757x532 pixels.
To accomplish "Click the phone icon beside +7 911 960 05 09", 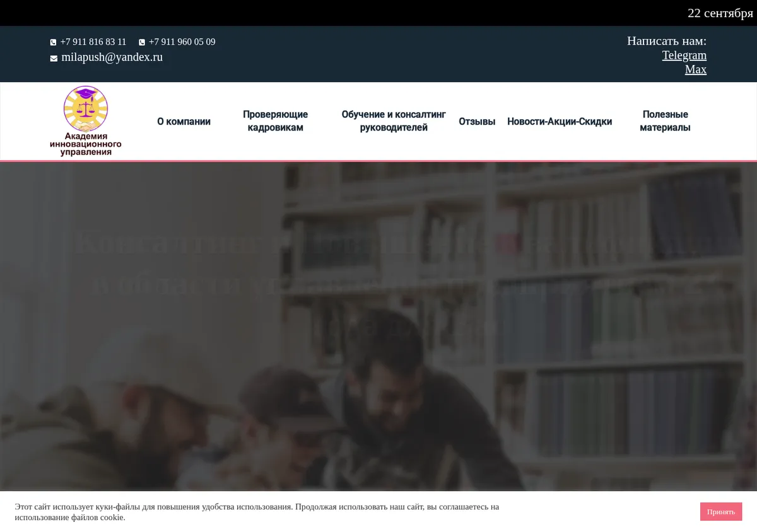I will point(142,42).
